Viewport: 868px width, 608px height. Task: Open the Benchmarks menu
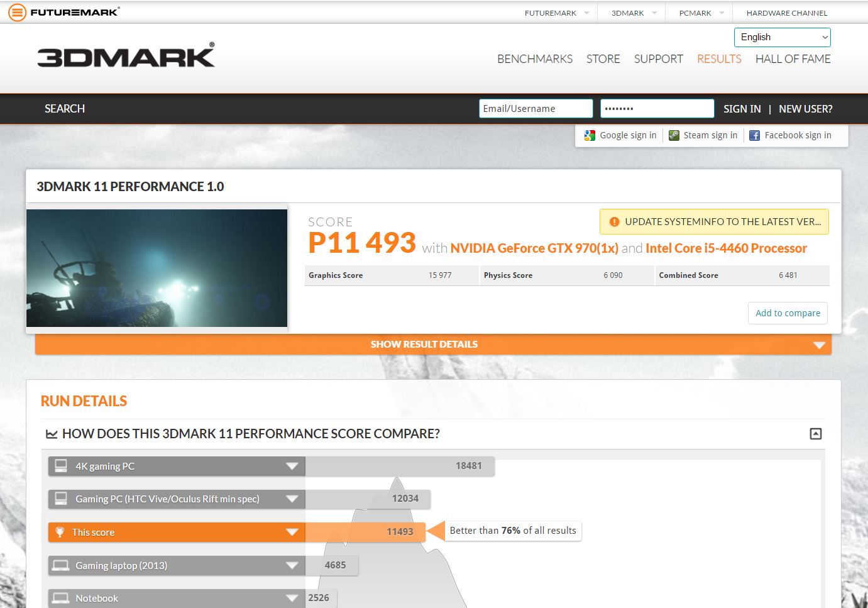pos(535,59)
